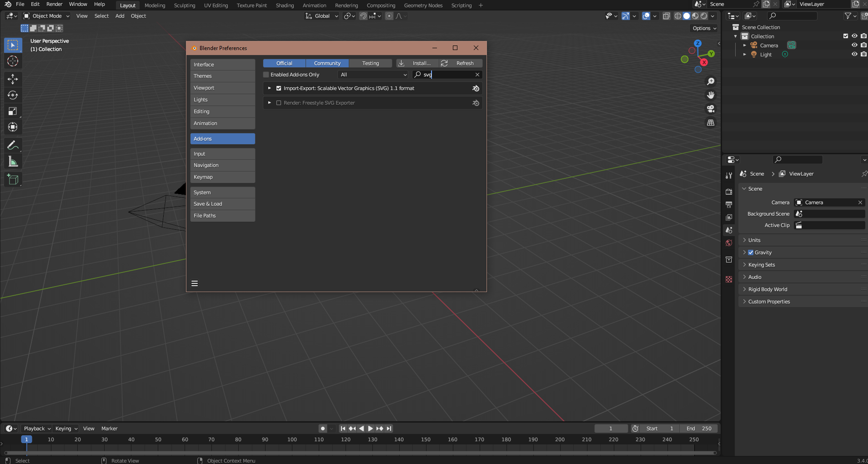Toggle the Gravity checkbox

click(751, 252)
